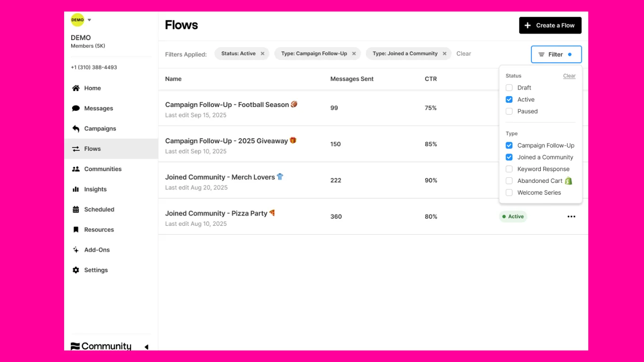Click the Scheduled calendar icon
The image size is (644, 362).
pos(75,210)
